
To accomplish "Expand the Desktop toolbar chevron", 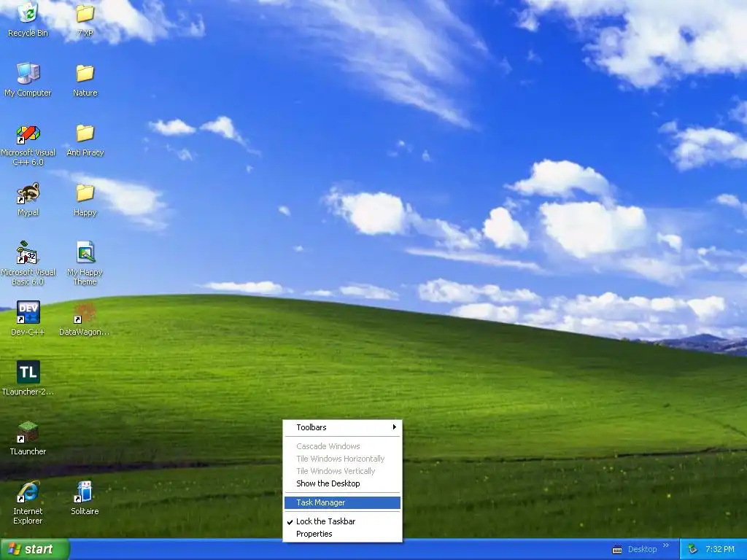I will 665,545.
